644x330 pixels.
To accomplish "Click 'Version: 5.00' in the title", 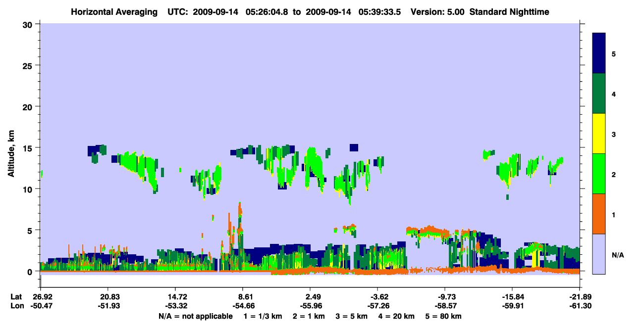I will pos(437,11).
